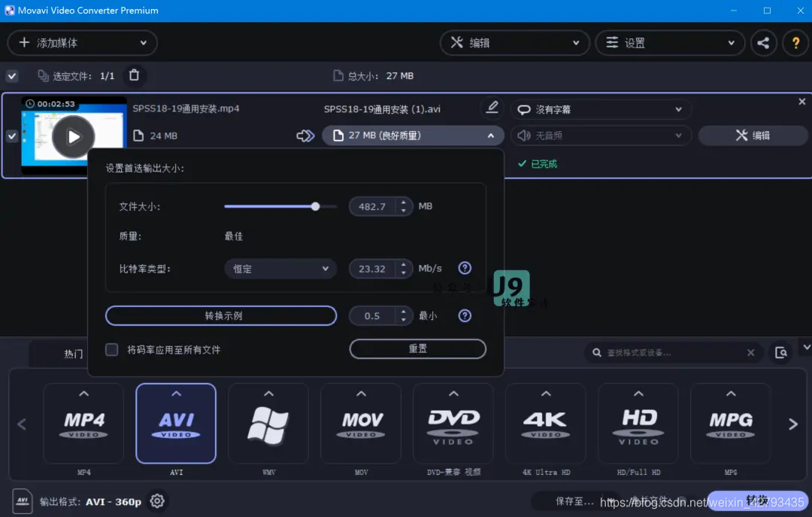This screenshot has height=517, width=812.
Task: Toggle the select-all files checkbox
Action: [x=12, y=76]
